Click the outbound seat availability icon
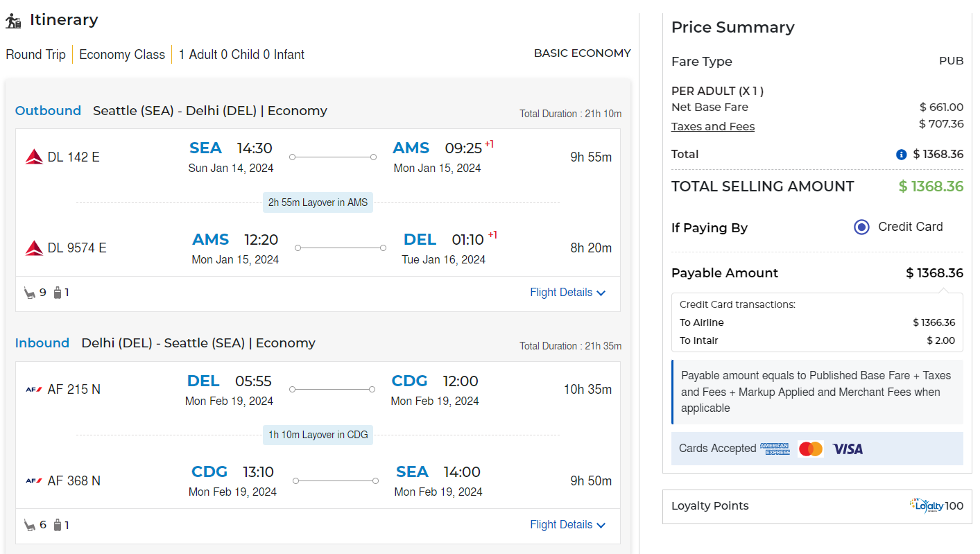The width and height of the screenshot is (980, 554). tap(30, 293)
